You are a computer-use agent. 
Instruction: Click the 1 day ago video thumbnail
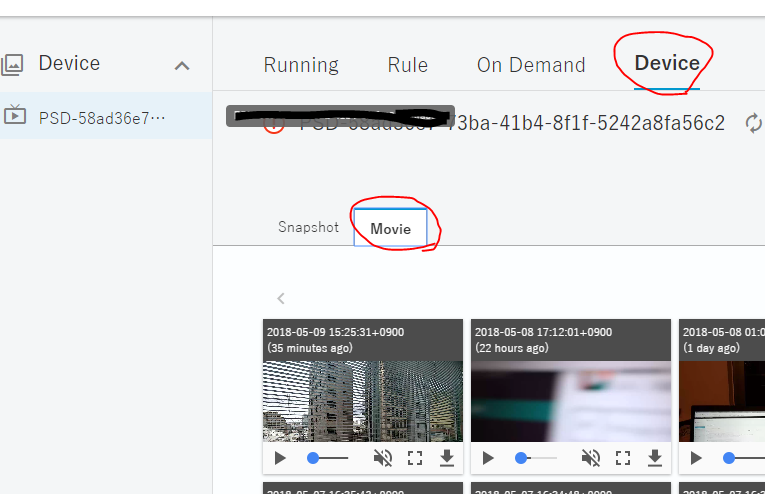coord(722,401)
